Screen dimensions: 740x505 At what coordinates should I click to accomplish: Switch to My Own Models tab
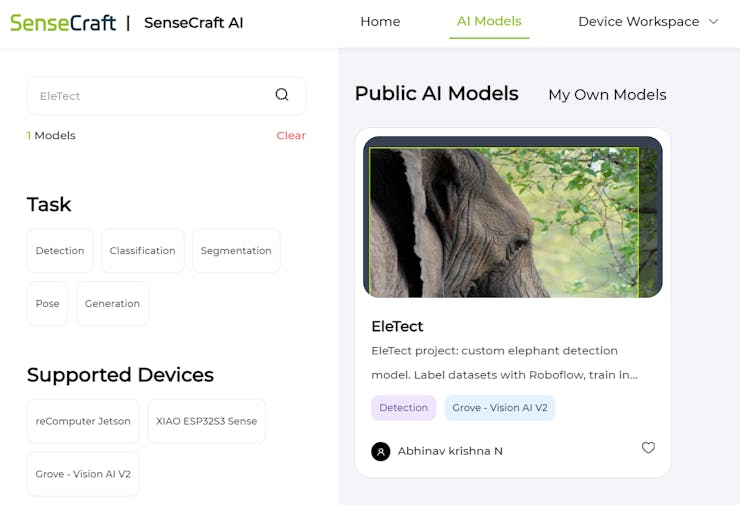pos(607,95)
